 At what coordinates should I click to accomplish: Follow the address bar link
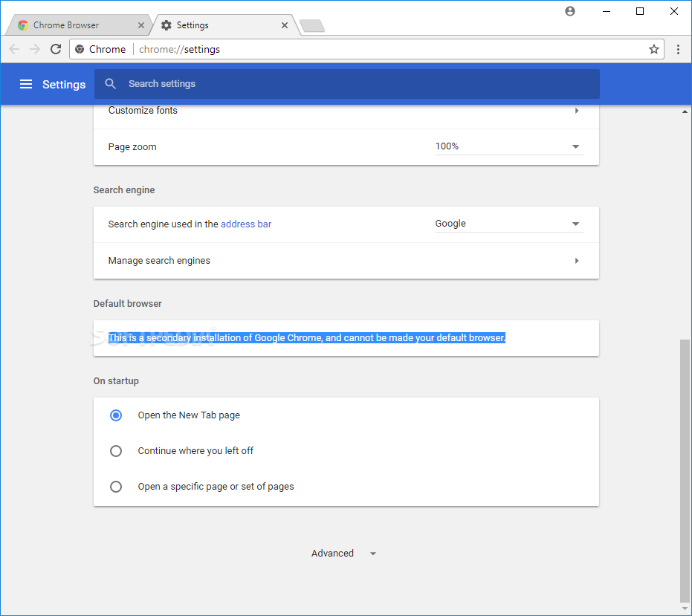[x=246, y=224]
